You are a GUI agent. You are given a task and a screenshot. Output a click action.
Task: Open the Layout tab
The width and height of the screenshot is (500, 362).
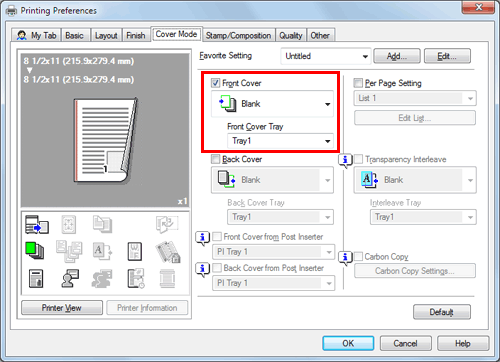pos(106,35)
